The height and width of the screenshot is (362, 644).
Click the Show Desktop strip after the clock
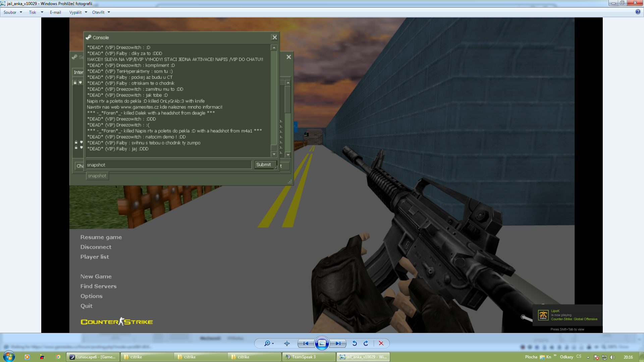tap(641, 357)
